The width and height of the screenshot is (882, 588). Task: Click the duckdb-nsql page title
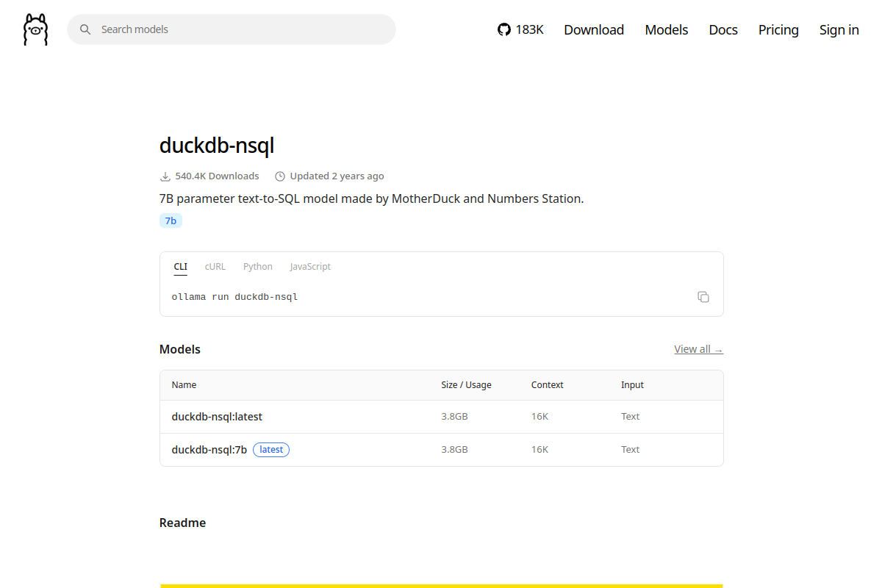(217, 146)
